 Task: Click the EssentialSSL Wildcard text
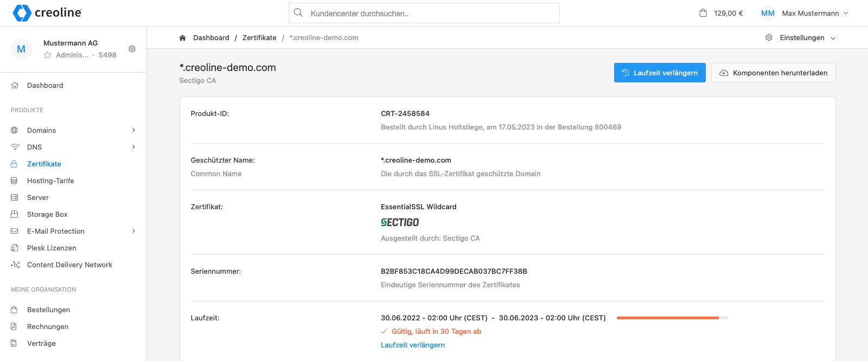[419, 207]
